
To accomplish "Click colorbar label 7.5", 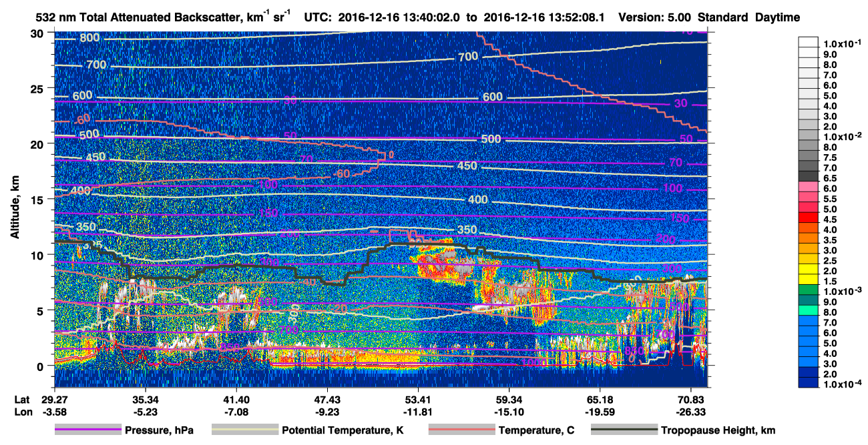I will pos(830,157).
